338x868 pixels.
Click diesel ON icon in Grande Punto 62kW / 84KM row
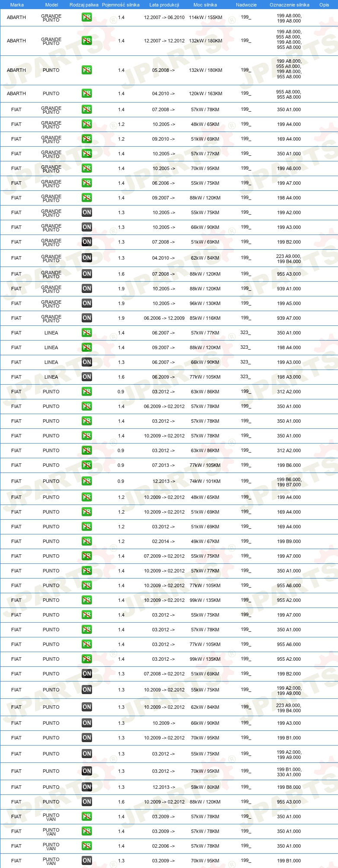[86, 258]
